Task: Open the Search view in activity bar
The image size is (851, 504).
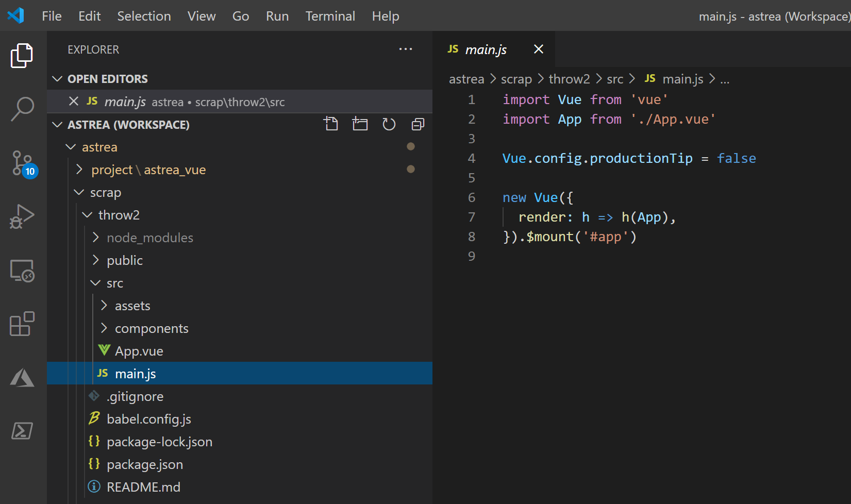Action: [x=22, y=109]
